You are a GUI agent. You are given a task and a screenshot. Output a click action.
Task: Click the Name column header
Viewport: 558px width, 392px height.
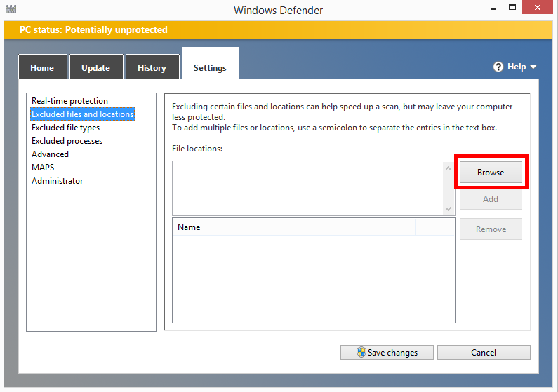point(294,227)
